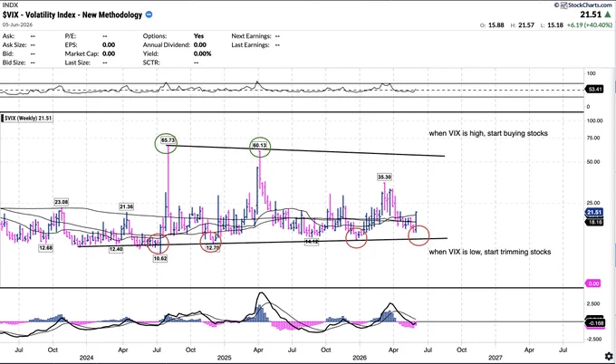This screenshot has width=616, height=364.
Task: Click the Next Earnings label
Action: coord(252,35)
